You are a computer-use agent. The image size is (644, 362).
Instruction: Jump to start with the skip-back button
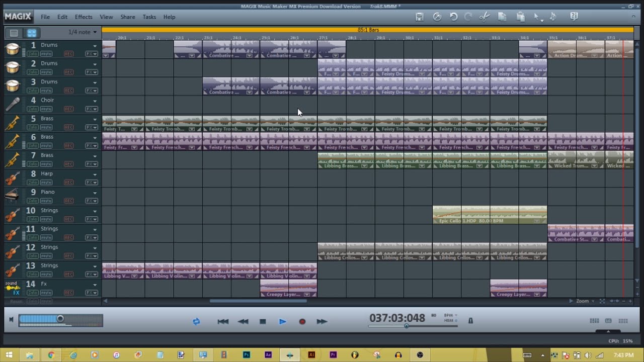pos(223,321)
